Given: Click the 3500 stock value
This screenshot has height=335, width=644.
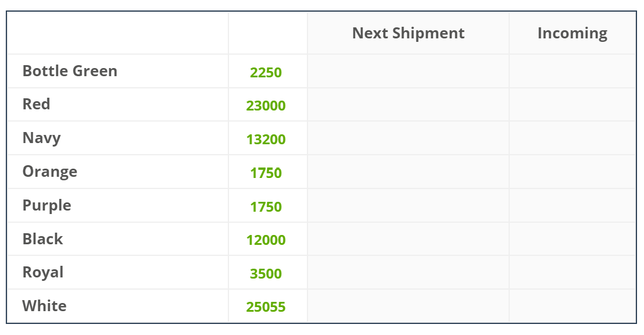Looking at the screenshot, I should [266, 274].
